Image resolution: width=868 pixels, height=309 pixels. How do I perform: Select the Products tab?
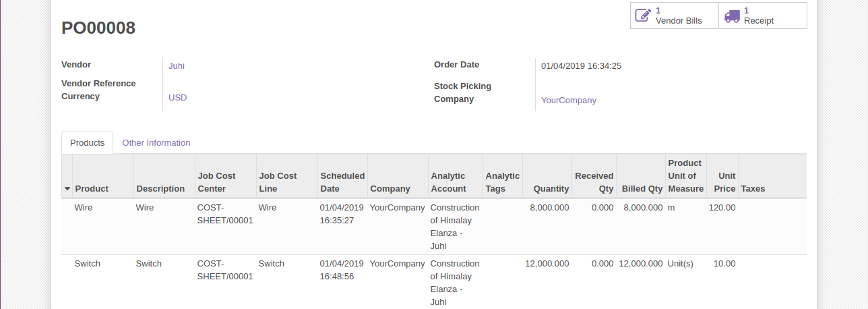88,143
